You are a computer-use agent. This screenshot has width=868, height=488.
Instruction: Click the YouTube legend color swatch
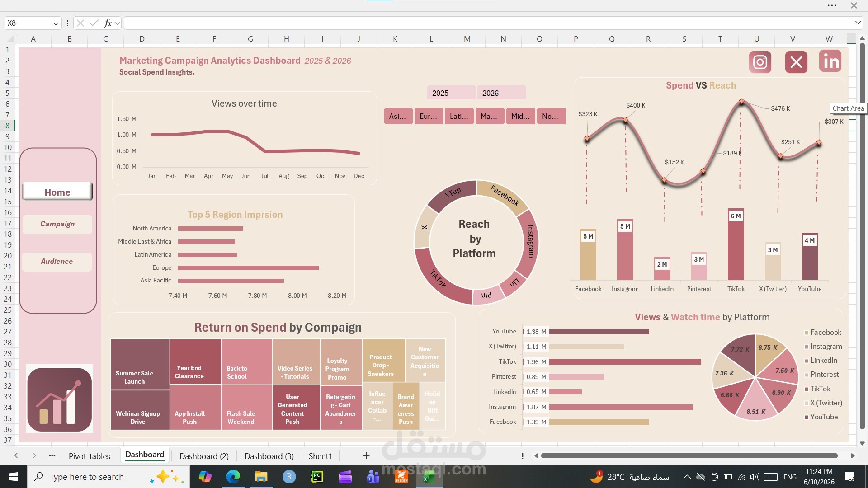click(x=807, y=417)
